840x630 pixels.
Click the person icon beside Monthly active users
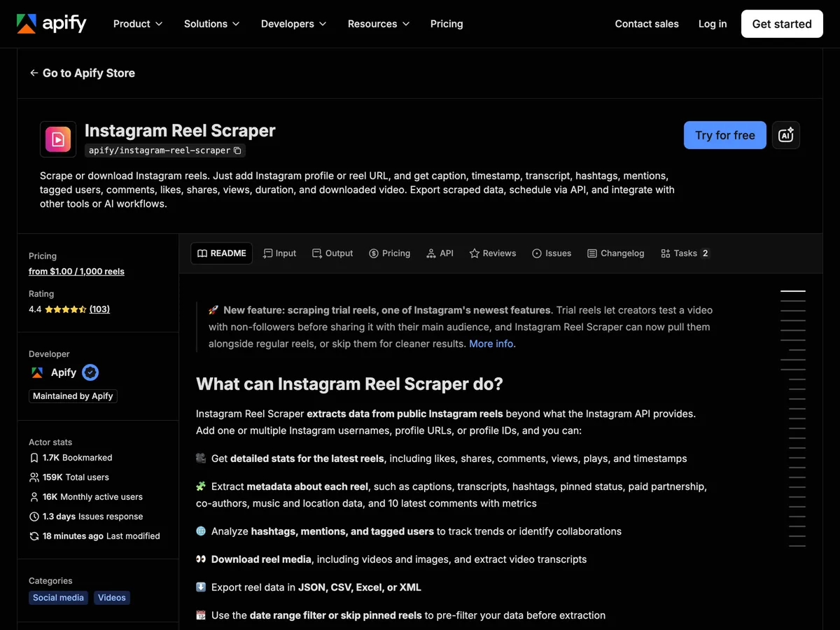pos(34,497)
